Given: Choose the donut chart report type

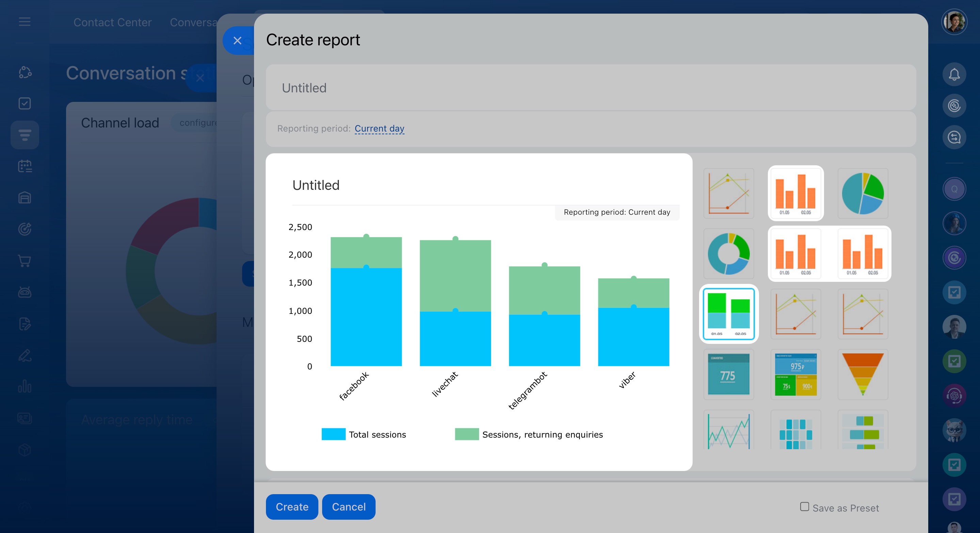Looking at the screenshot, I should pos(728,254).
